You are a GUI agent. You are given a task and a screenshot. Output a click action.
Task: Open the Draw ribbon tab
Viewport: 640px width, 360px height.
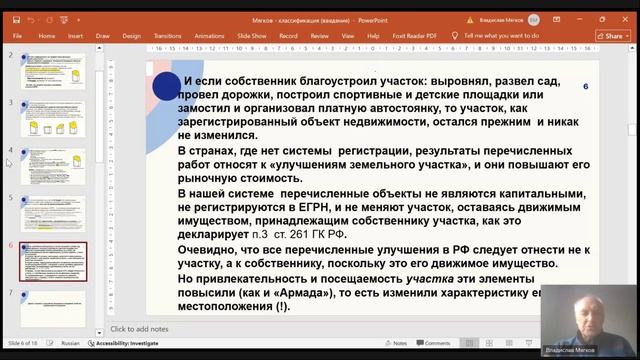pos(102,36)
